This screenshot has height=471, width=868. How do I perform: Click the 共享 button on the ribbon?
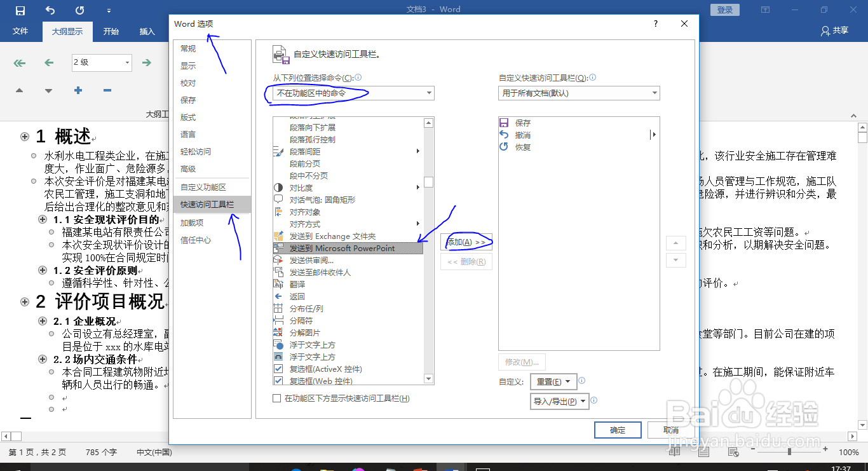[835, 31]
